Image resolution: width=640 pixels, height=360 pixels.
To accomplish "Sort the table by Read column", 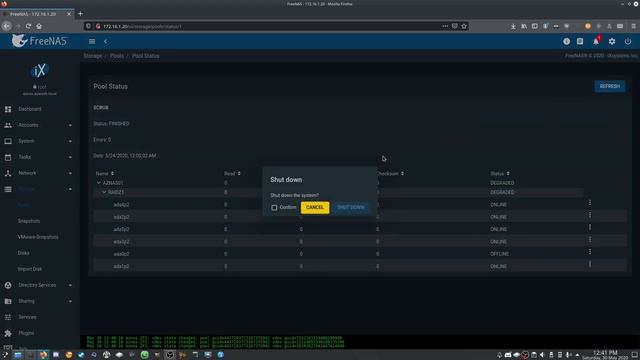I will click(x=232, y=173).
